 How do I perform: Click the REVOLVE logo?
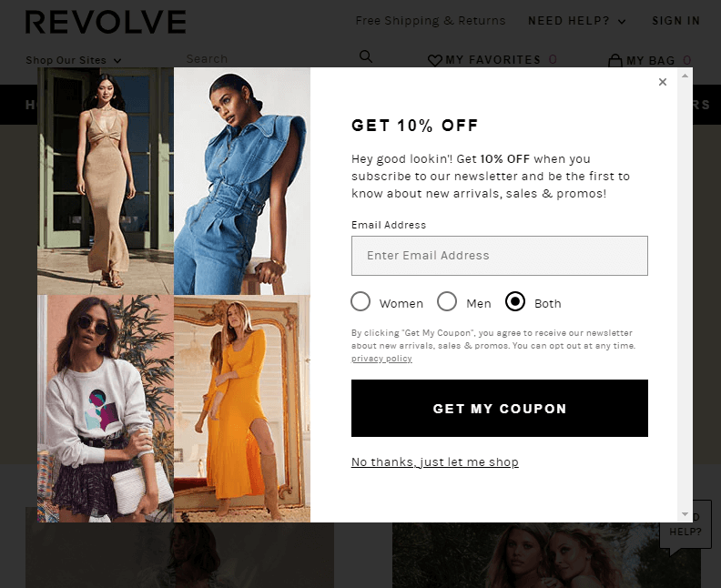click(x=106, y=22)
